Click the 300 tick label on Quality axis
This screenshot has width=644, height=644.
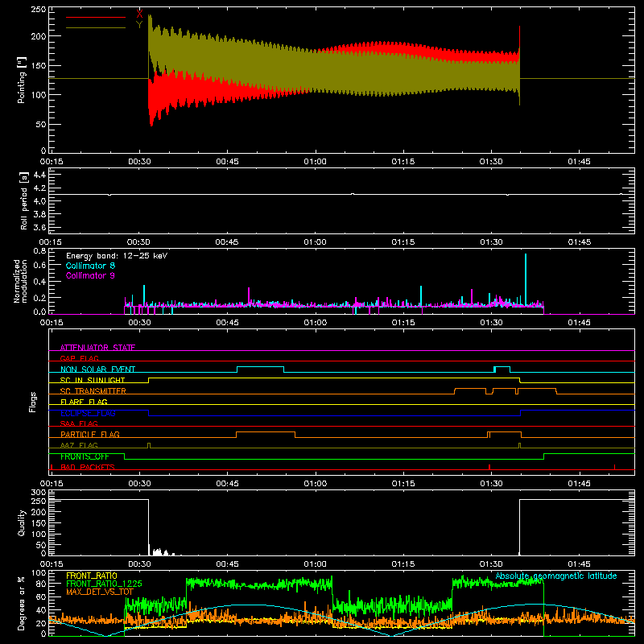pos(39,493)
